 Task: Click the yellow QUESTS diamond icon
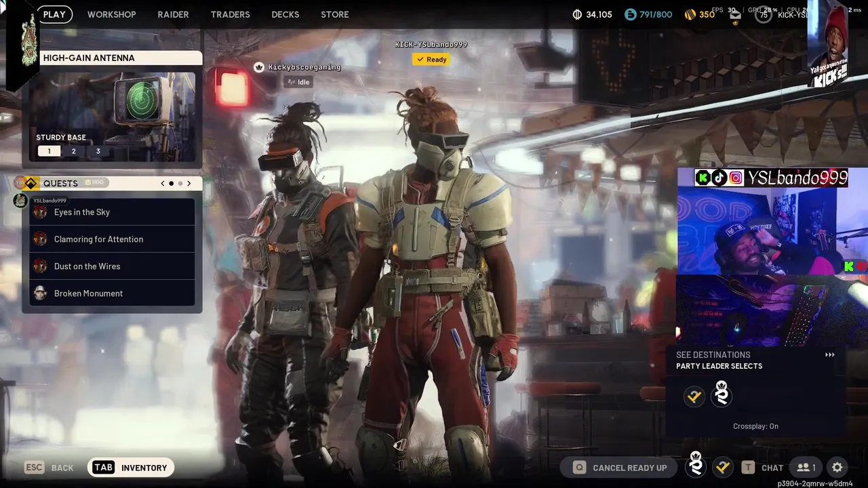[x=31, y=183]
